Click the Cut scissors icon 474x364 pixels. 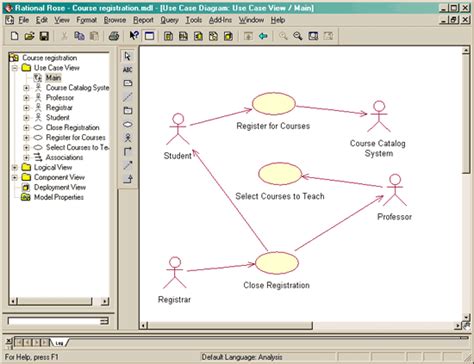tap(64, 36)
